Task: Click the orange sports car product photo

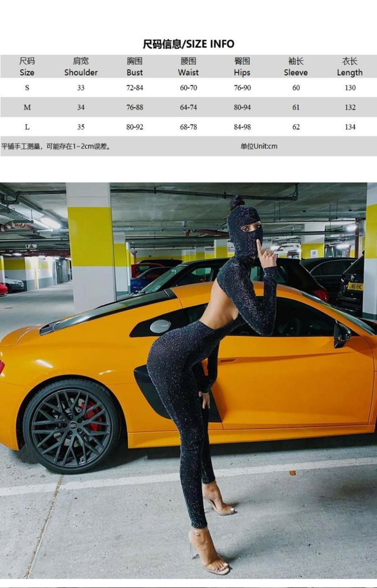Action: tap(188, 381)
